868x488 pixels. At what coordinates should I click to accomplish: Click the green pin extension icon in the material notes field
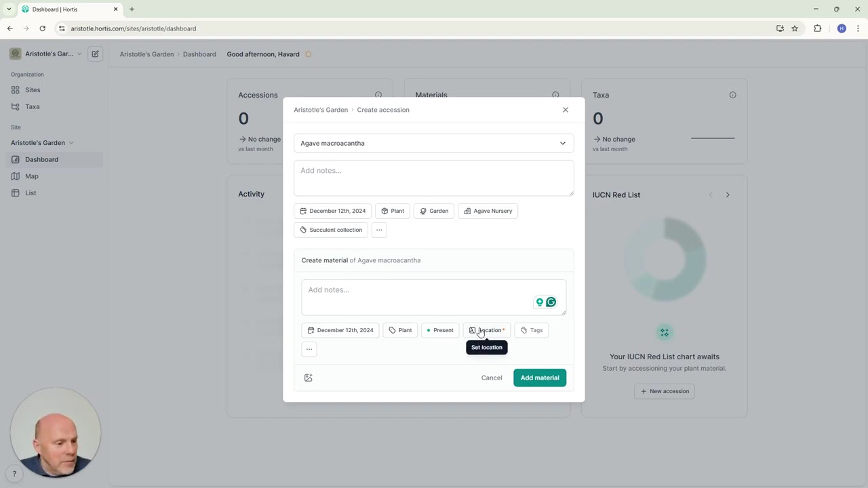click(540, 302)
